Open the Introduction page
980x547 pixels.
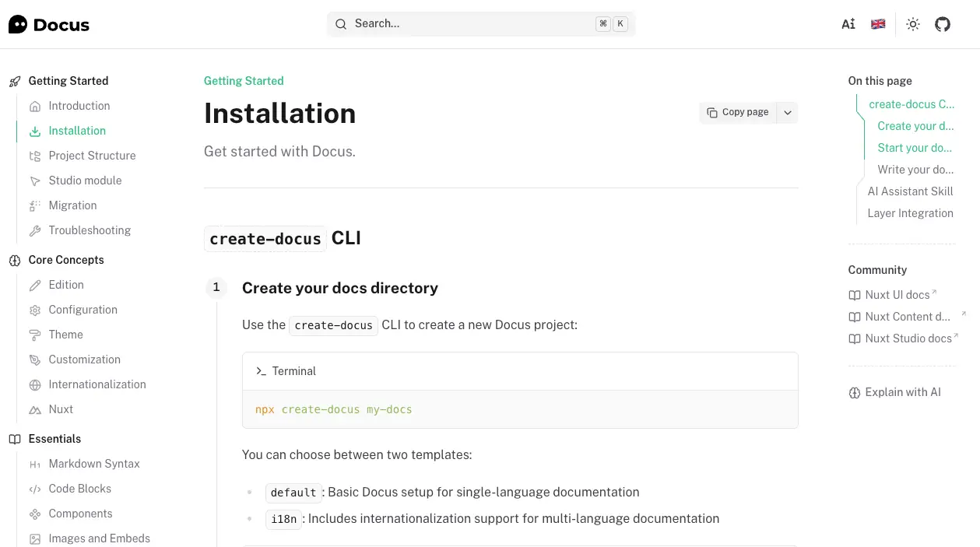[x=79, y=106]
